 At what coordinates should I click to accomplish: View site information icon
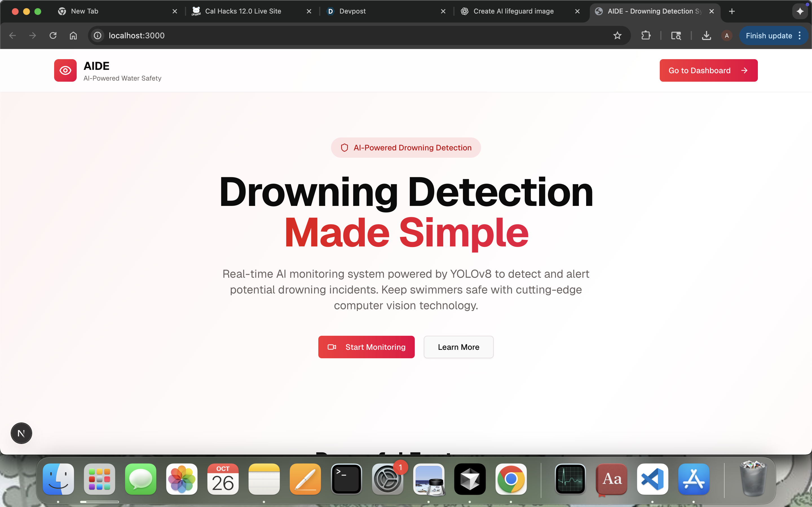click(x=98, y=35)
